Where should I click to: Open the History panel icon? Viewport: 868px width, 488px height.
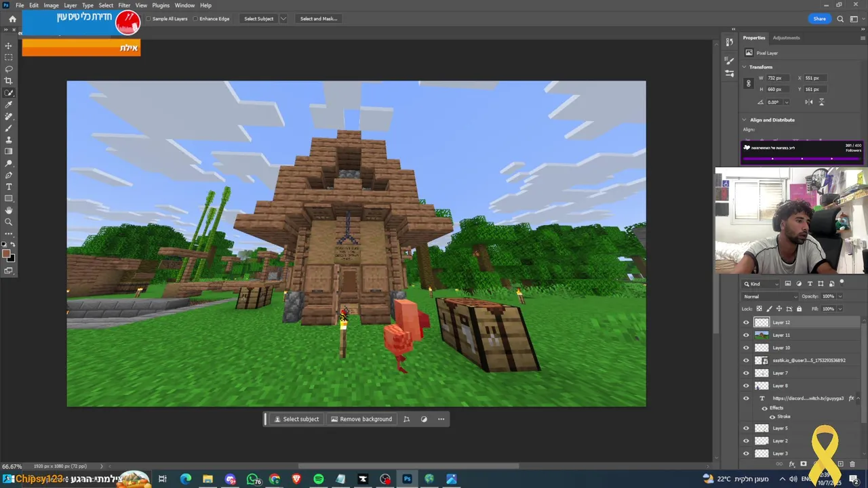click(729, 42)
